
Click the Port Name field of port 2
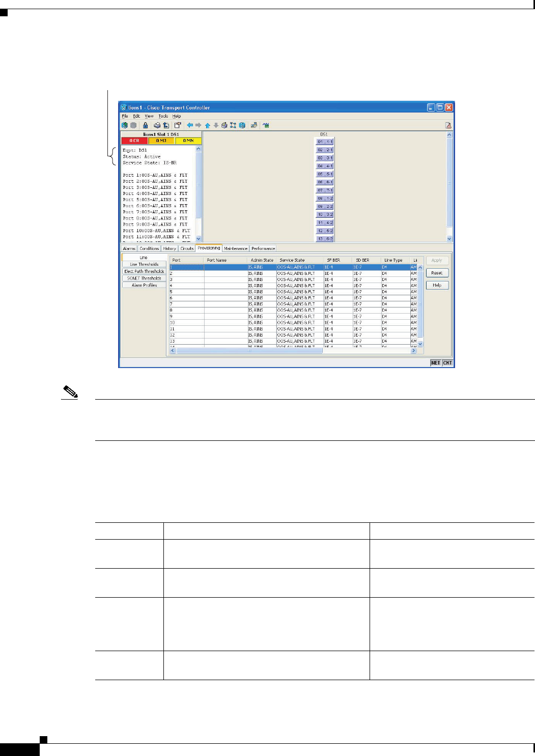pyautogui.click(x=226, y=273)
